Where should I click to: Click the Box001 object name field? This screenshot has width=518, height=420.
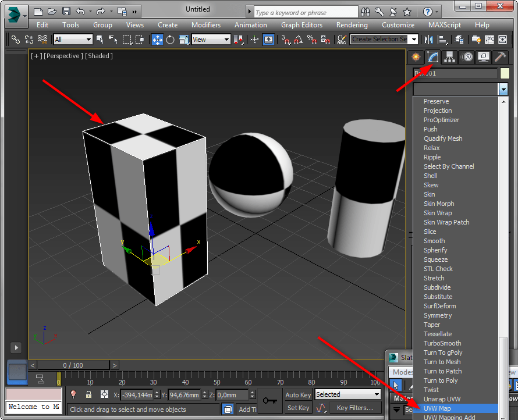pyautogui.click(x=455, y=73)
